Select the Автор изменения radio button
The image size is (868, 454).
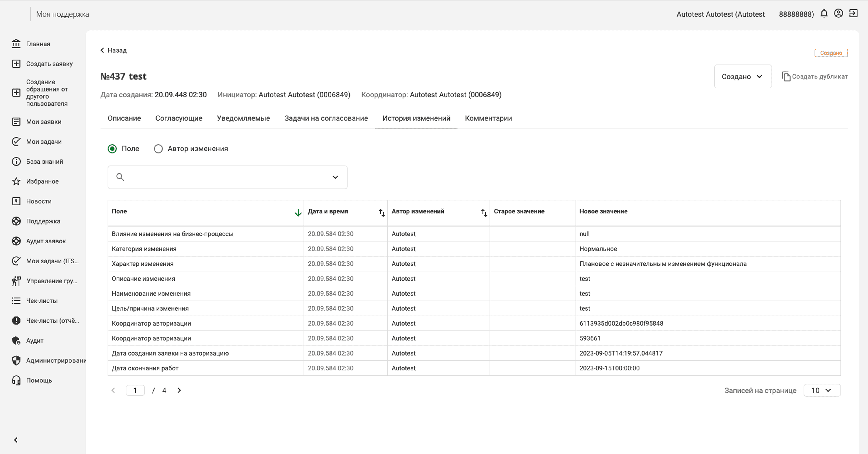(158, 149)
